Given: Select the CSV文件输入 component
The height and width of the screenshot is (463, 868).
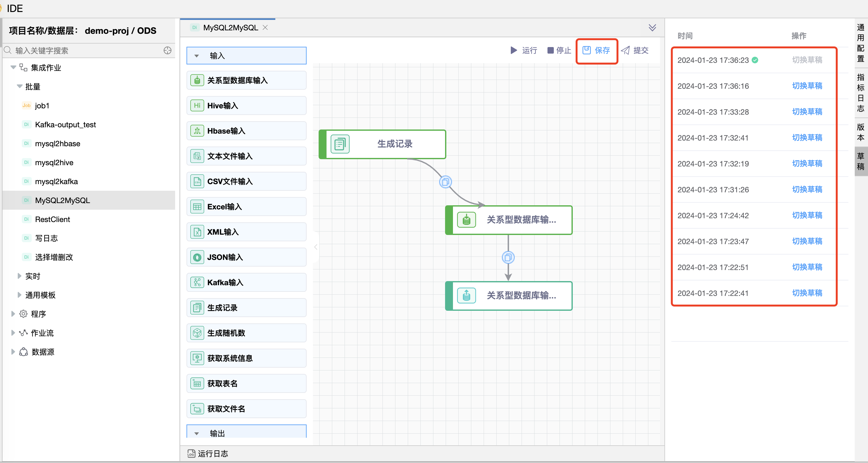Looking at the screenshot, I should coord(246,181).
